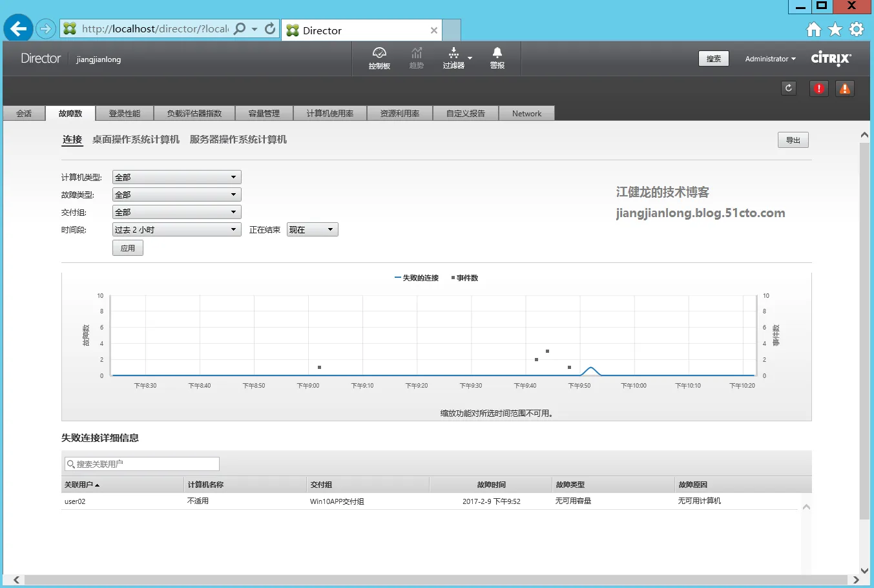Viewport: 874px width, 588px height.
Task: Switch to the 故障数 tab
Action: [x=70, y=113]
